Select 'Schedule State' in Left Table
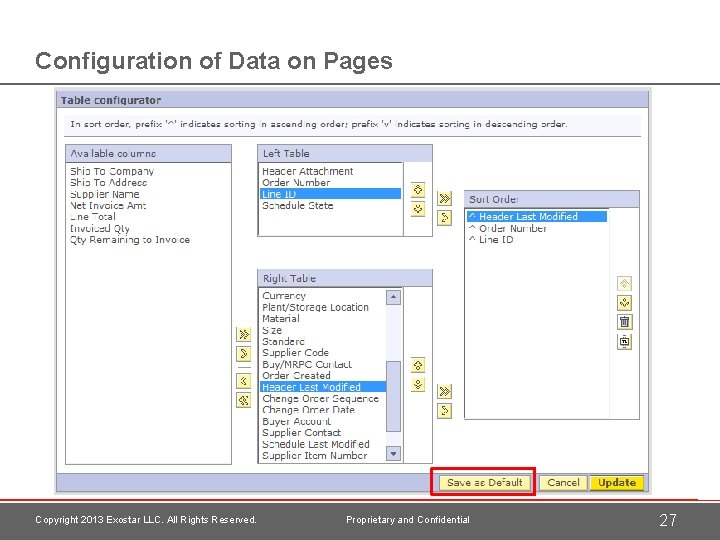This screenshot has width=720, height=540. 298,206
